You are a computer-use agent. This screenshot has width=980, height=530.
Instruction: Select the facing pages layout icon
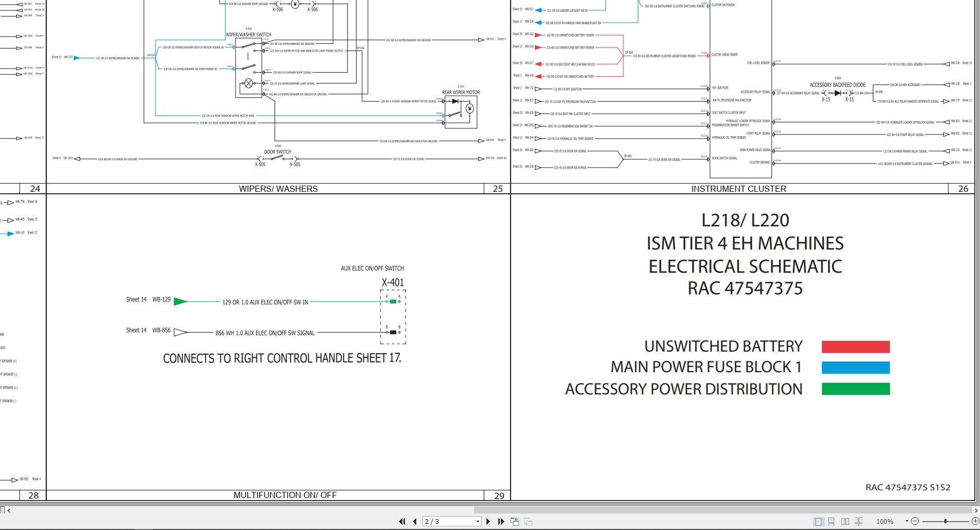(845, 521)
